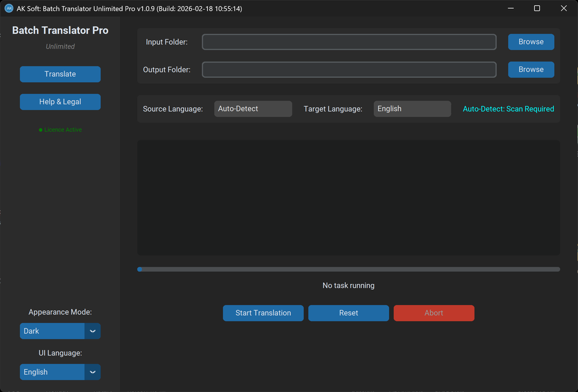Click inside the Output Folder text field
Image resolution: width=578 pixels, height=392 pixels.
(349, 69)
